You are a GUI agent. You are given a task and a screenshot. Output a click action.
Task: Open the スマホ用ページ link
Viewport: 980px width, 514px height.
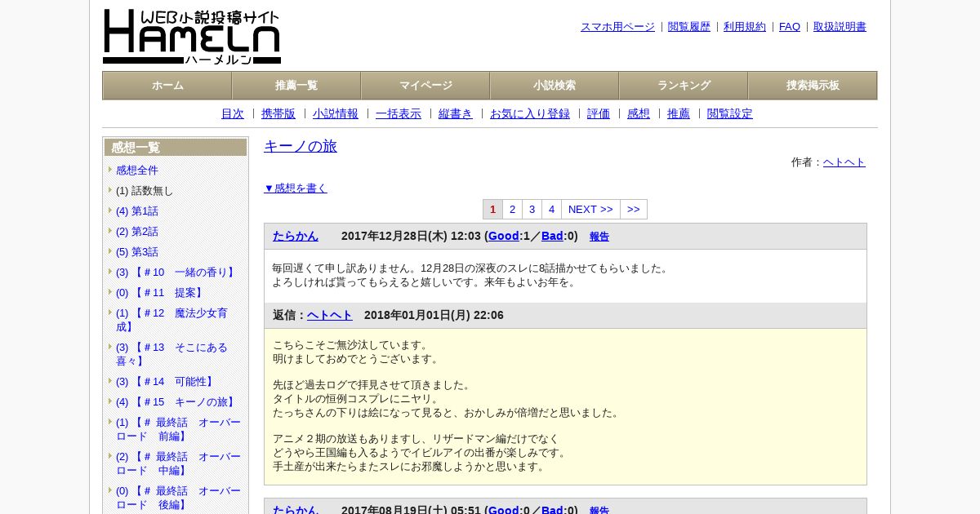click(617, 26)
